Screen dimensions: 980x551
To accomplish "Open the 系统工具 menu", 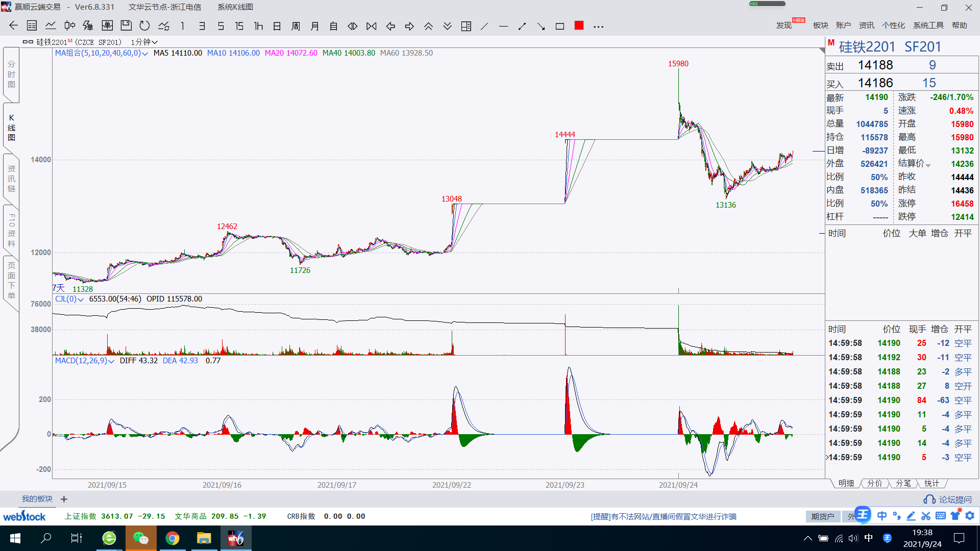I will pyautogui.click(x=928, y=26).
